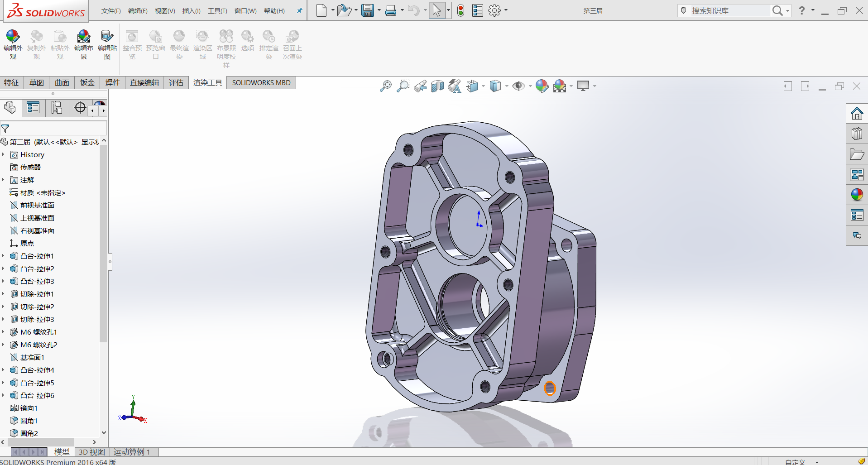
Task: Click the Display Style cube icon
Action: click(x=495, y=86)
